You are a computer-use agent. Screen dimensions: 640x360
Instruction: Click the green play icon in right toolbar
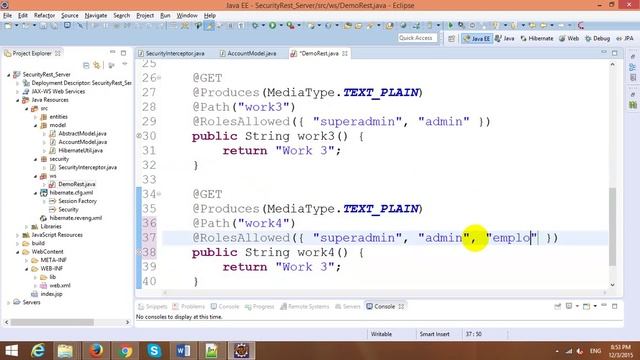point(451,26)
